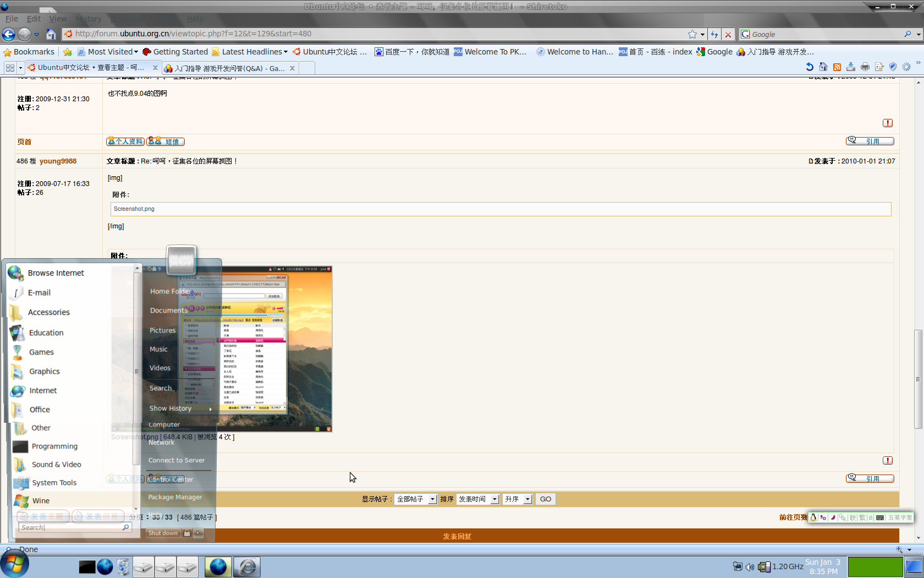Screen dimensions: 924x578
Task: Open the trash bin icon in the taskbar
Action: 123,567
